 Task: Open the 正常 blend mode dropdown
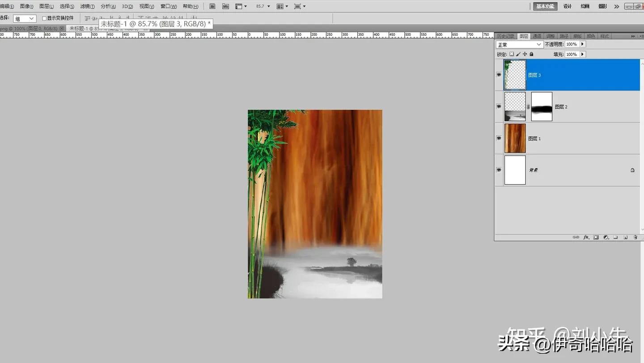[519, 45]
